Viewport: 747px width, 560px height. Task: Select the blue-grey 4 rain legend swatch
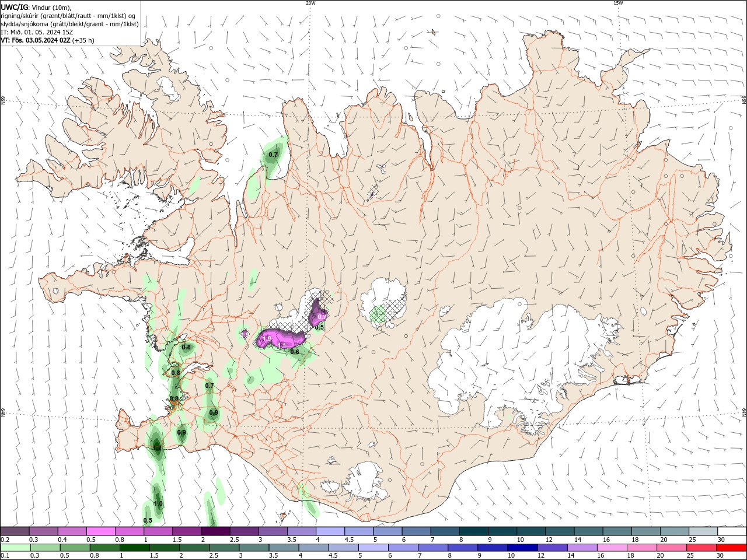tap(313, 548)
